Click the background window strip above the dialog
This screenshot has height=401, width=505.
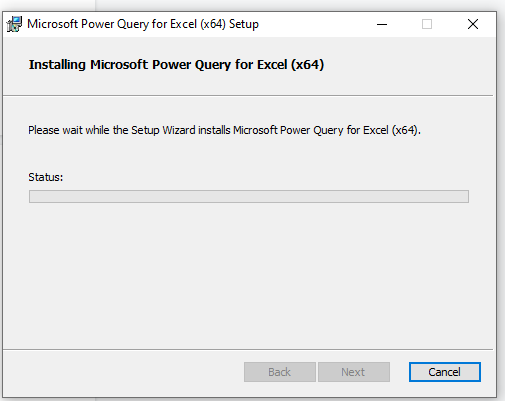pyautogui.click(x=300, y=5)
